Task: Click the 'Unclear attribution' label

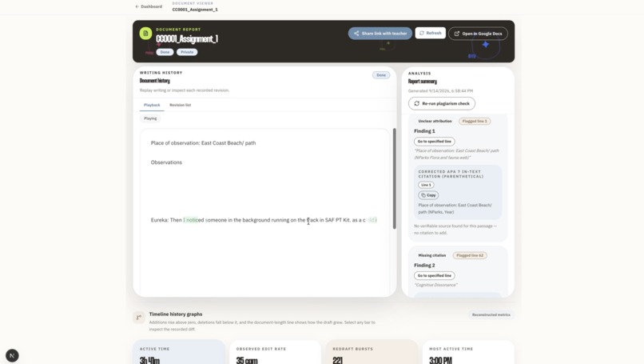Action: pos(435,122)
